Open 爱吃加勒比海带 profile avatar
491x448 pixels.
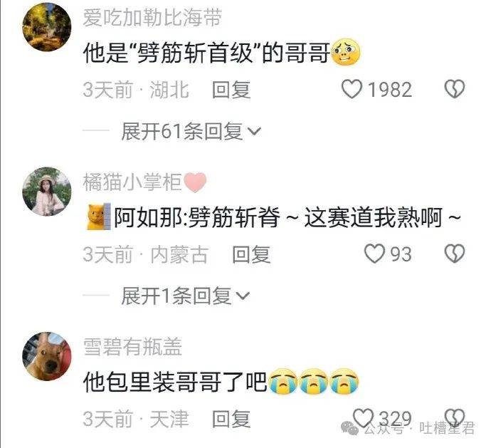pyautogui.click(x=47, y=27)
